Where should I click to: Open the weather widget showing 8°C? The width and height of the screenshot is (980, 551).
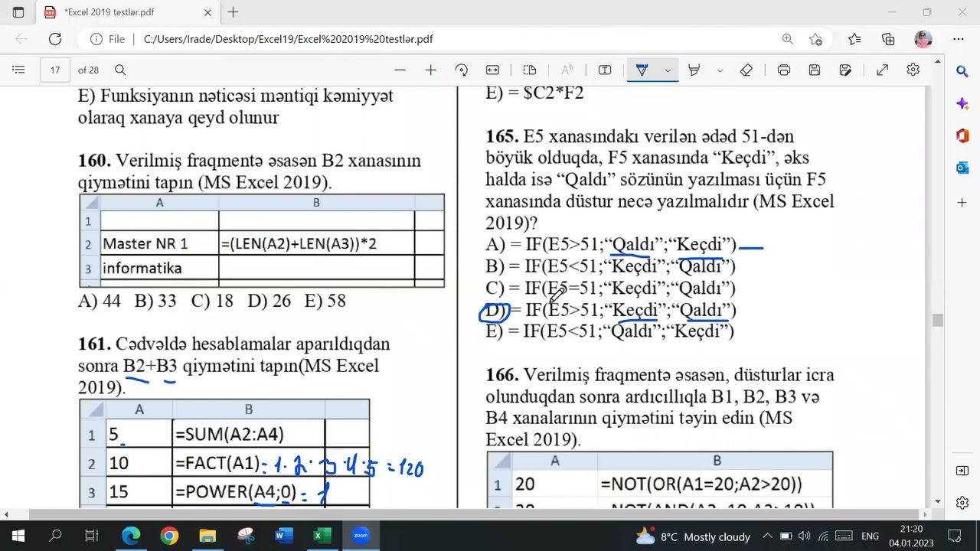(693, 536)
